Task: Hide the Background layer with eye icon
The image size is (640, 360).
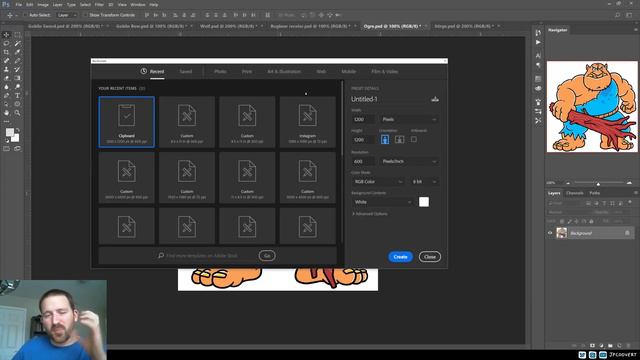Action: click(x=550, y=233)
